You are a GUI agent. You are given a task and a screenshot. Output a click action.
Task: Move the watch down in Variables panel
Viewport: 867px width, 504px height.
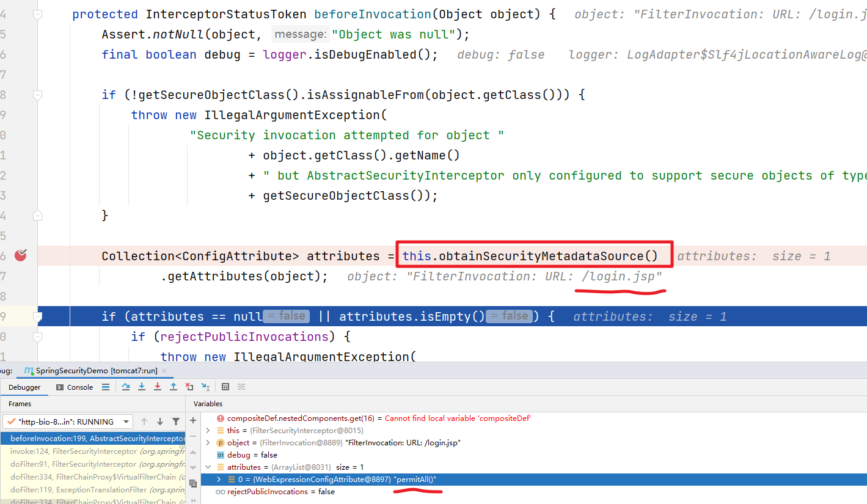click(193, 468)
